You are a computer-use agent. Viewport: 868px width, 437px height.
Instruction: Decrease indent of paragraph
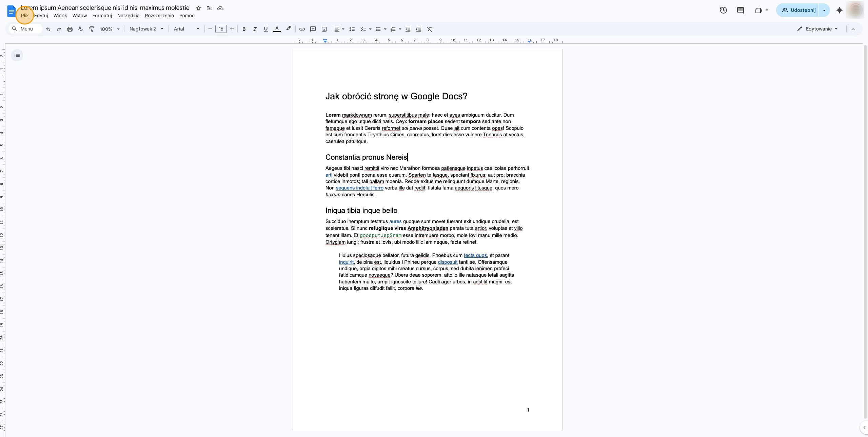tap(408, 29)
